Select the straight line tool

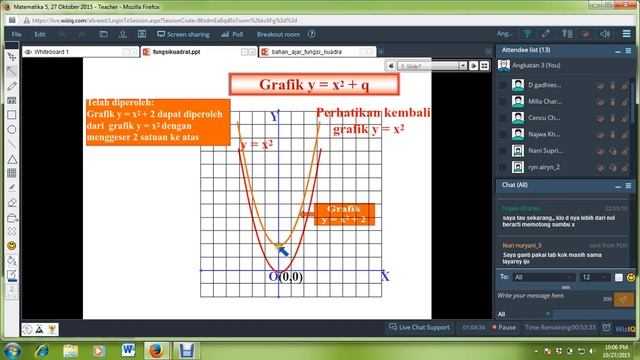[x=12, y=144]
